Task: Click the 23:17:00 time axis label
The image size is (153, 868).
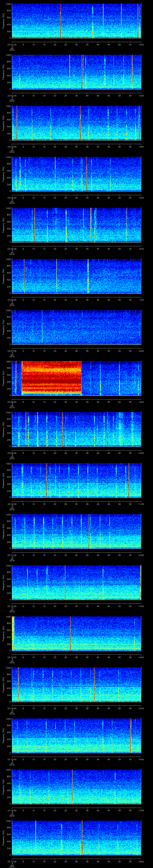Action: coord(12,861)
